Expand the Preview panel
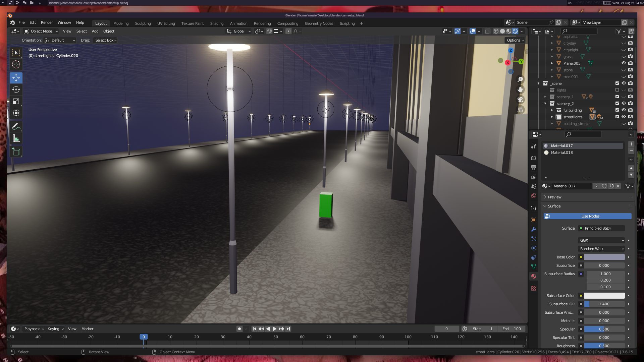The height and width of the screenshot is (362, 644). [554, 197]
